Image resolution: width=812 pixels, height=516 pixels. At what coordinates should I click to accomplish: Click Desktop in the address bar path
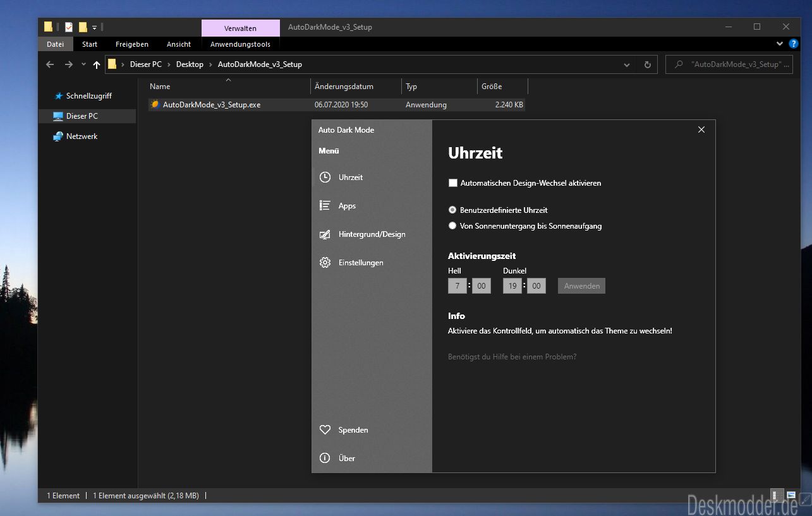190,64
